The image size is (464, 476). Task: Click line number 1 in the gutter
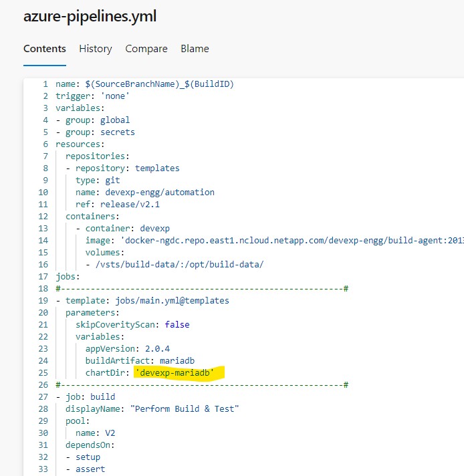[x=45, y=84]
